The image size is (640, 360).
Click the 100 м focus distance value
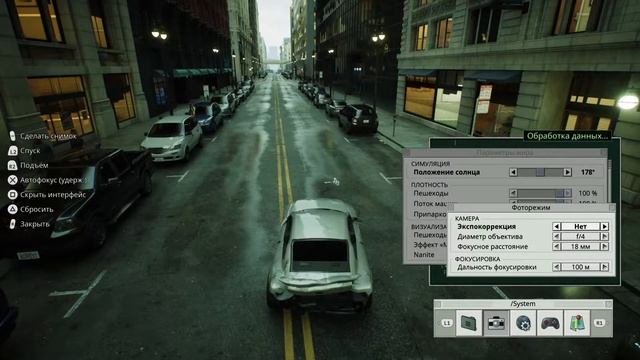pos(580,267)
